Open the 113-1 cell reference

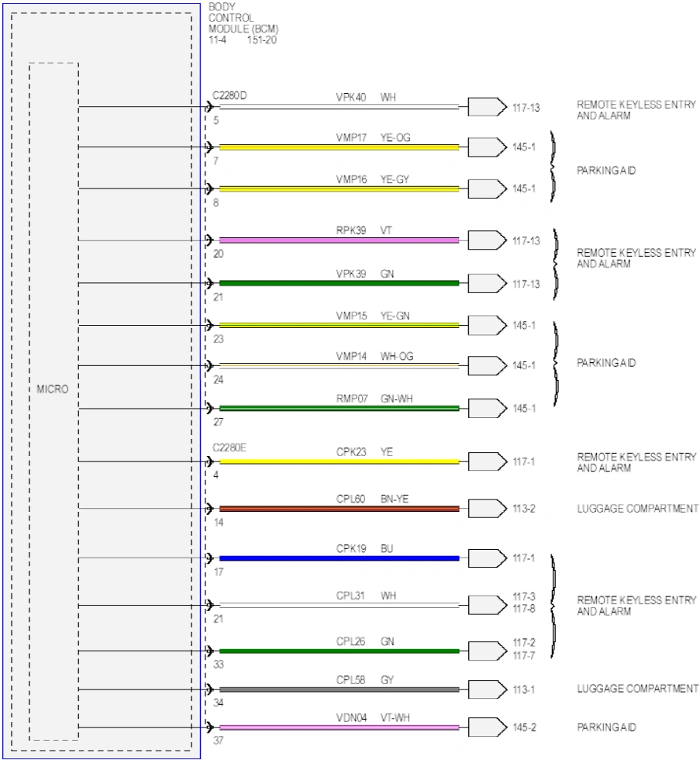pyautogui.click(x=524, y=689)
